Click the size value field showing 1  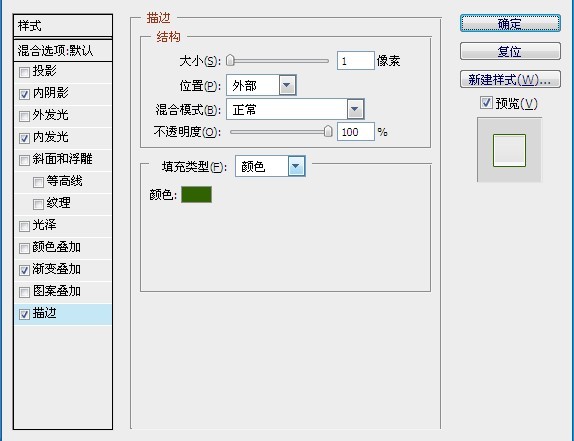click(x=356, y=61)
